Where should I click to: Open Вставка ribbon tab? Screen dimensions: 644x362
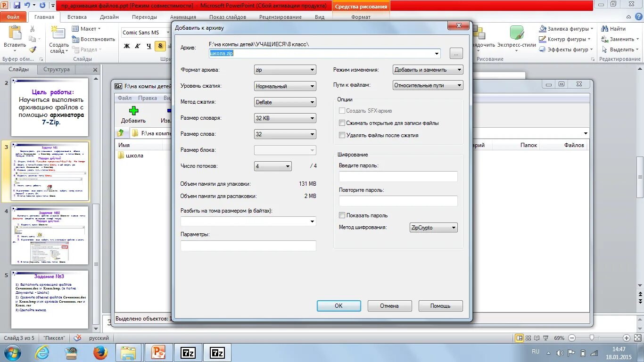click(x=77, y=17)
